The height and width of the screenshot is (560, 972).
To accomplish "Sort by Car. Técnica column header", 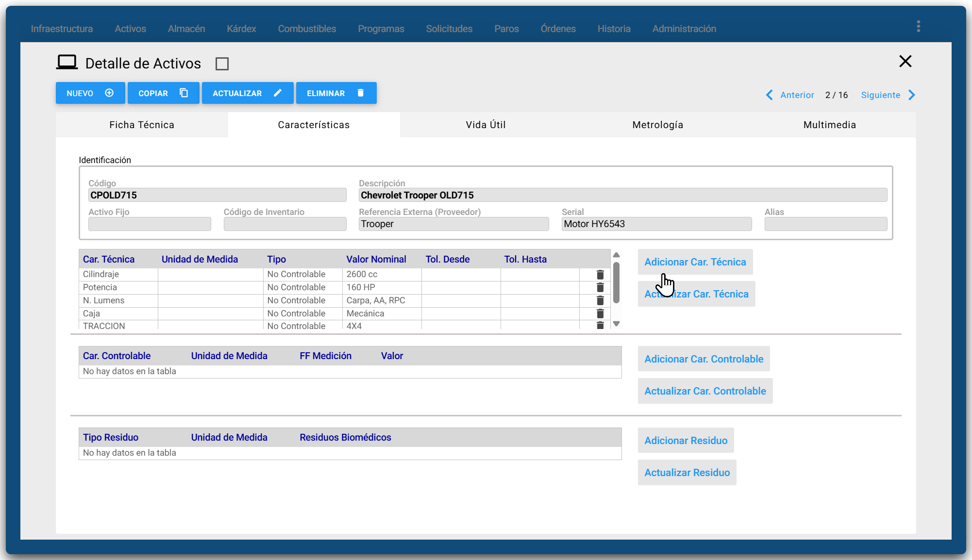I will tap(108, 259).
